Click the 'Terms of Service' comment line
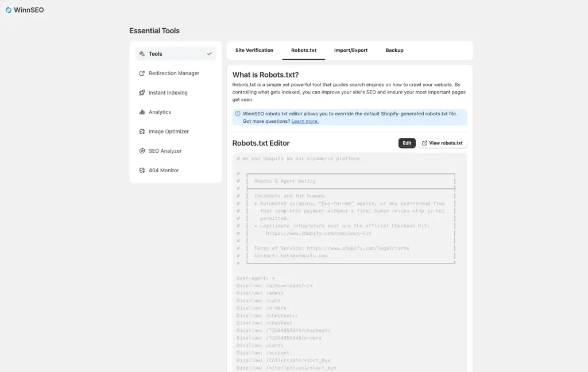 coord(331,248)
